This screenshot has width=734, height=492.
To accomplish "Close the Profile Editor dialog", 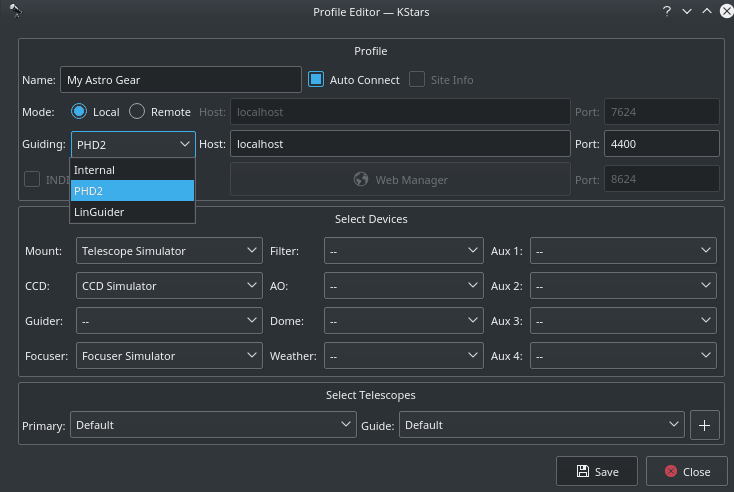I will (686, 472).
